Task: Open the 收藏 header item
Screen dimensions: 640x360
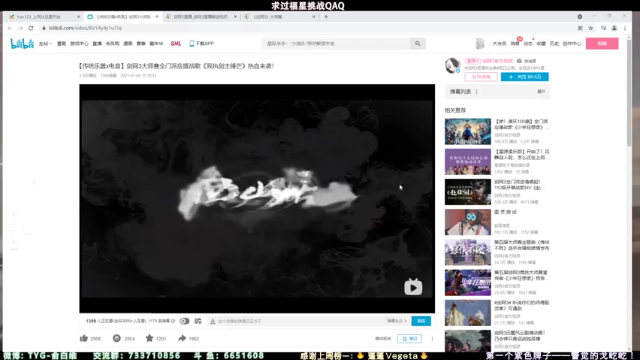Action: point(541,44)
